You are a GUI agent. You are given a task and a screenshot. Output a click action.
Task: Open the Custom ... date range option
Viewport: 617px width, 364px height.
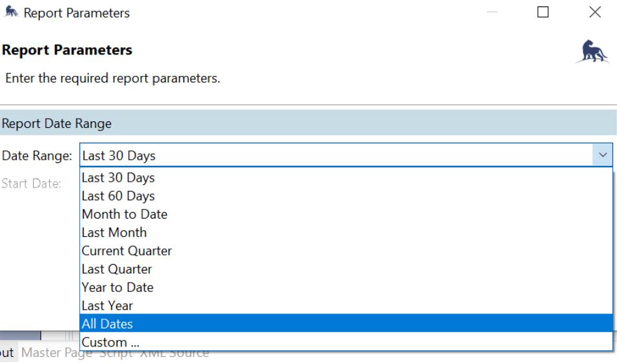[110, 341]
